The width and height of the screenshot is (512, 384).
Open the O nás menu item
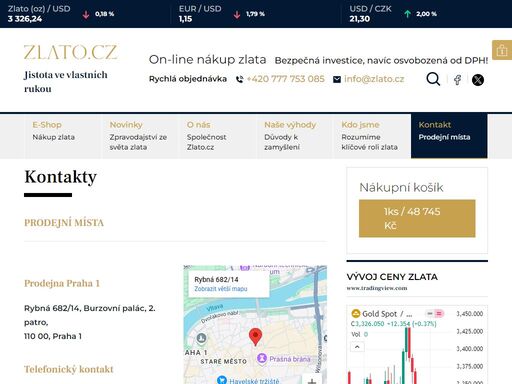coord(217,135)
